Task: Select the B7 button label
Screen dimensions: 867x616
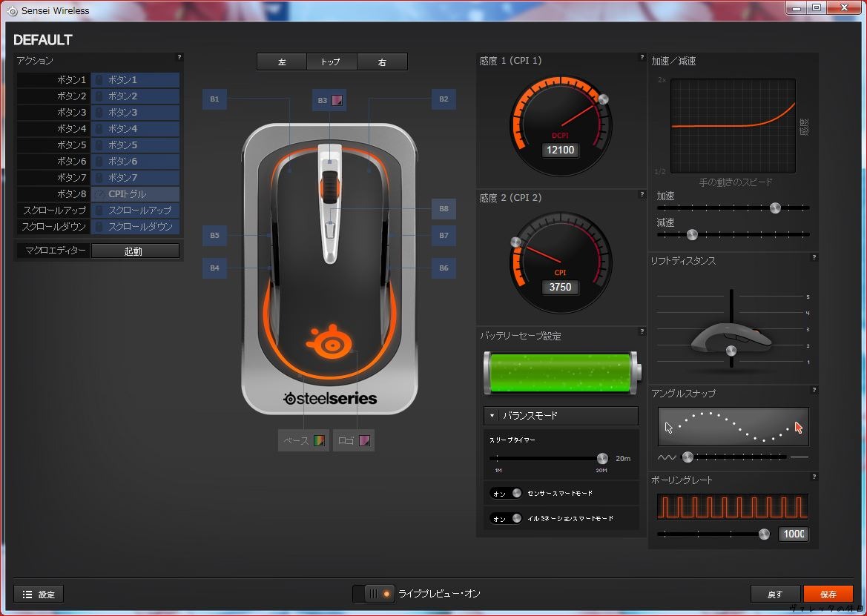Action: [x=444, y=235]
